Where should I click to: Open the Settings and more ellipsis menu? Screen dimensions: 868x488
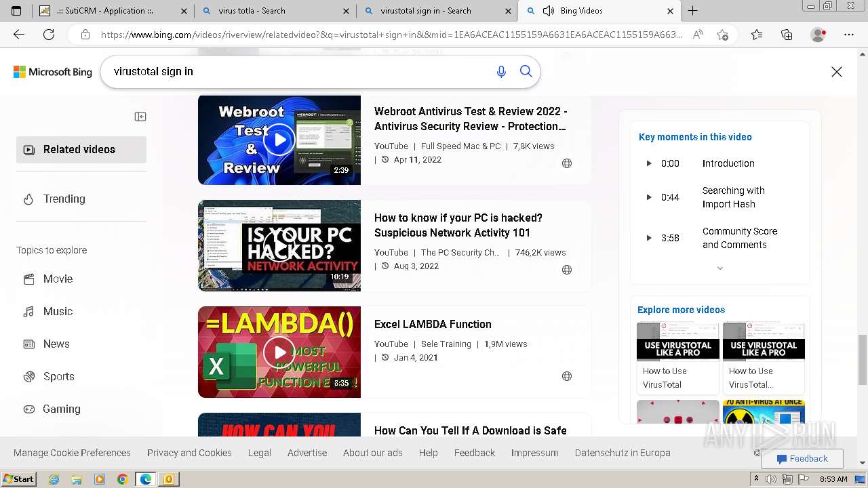pyautogui.click(x=848, y=35)
